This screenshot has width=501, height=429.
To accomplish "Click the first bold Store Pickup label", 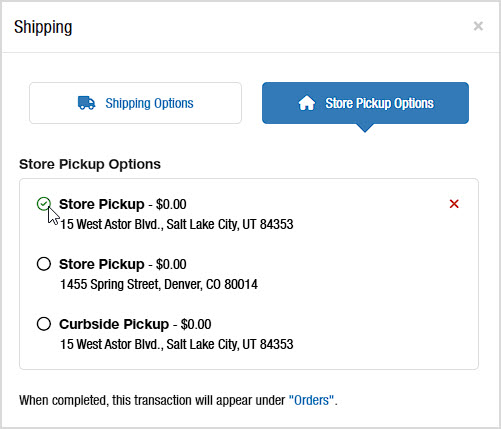I will [x=102, y=204].
